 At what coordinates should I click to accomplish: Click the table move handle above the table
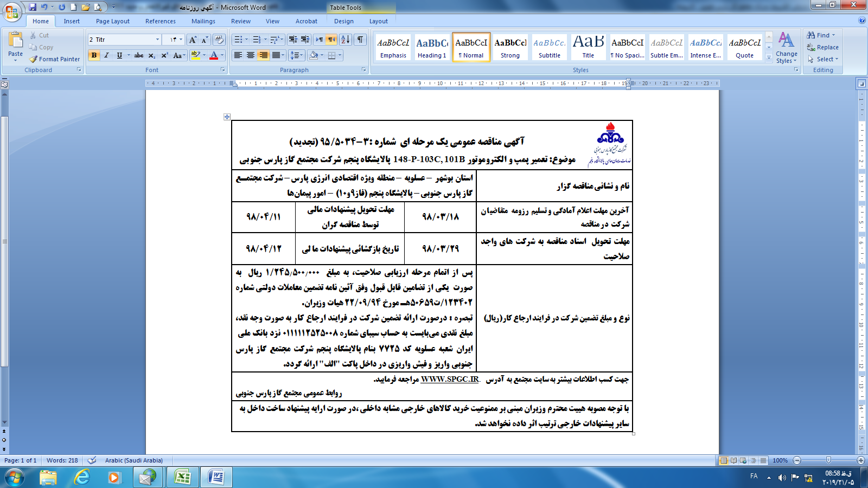[227, 117]
